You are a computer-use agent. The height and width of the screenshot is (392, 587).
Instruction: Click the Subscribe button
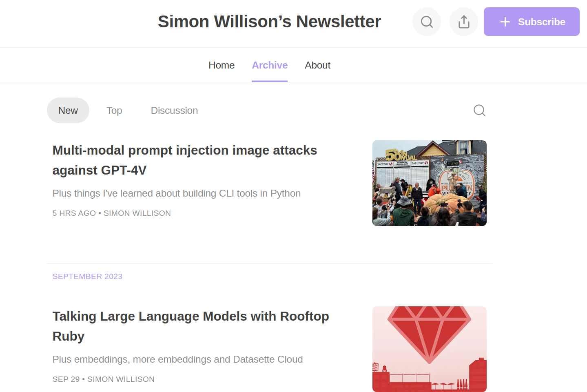[x=531, y=22]
